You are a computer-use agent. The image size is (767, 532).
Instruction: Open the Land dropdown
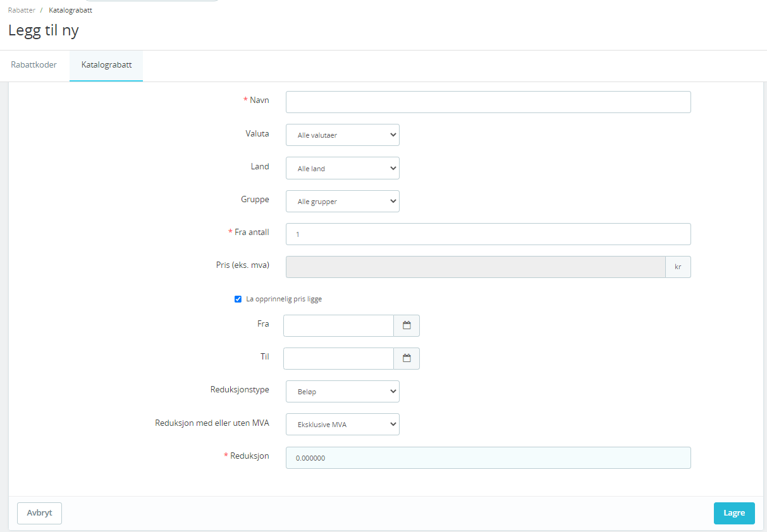click(343, 168)
